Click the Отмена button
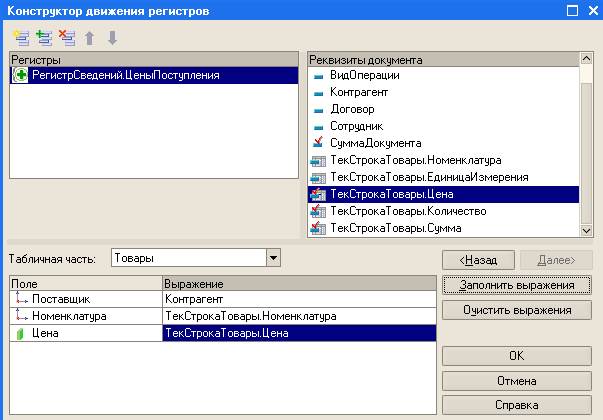 click(516, 381)
